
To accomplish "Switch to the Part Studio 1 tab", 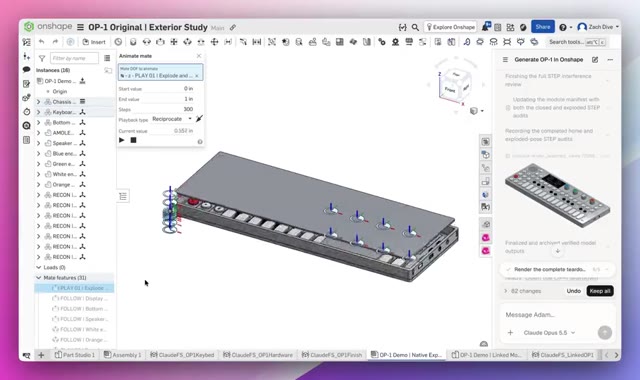I will [75, 355].
